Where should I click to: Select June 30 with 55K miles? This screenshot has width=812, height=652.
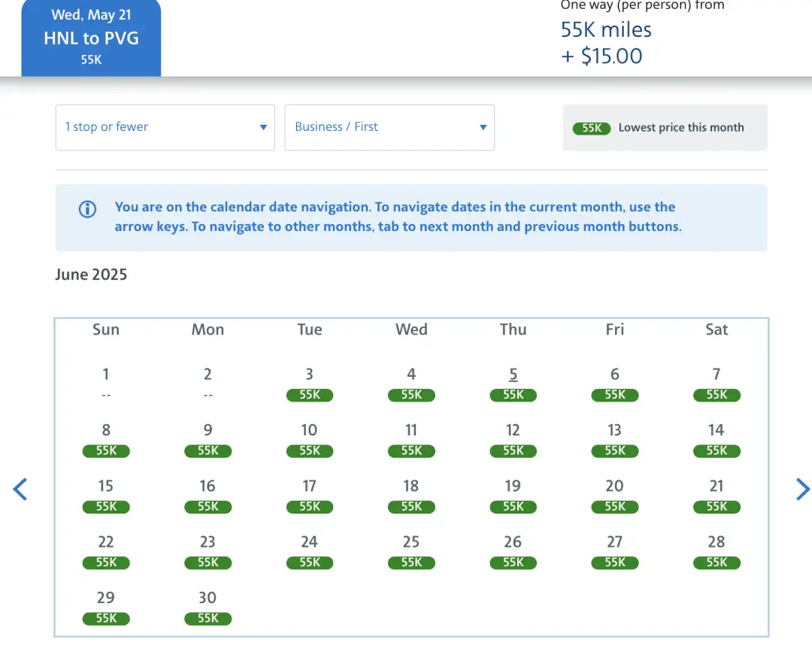coord(208,606)
